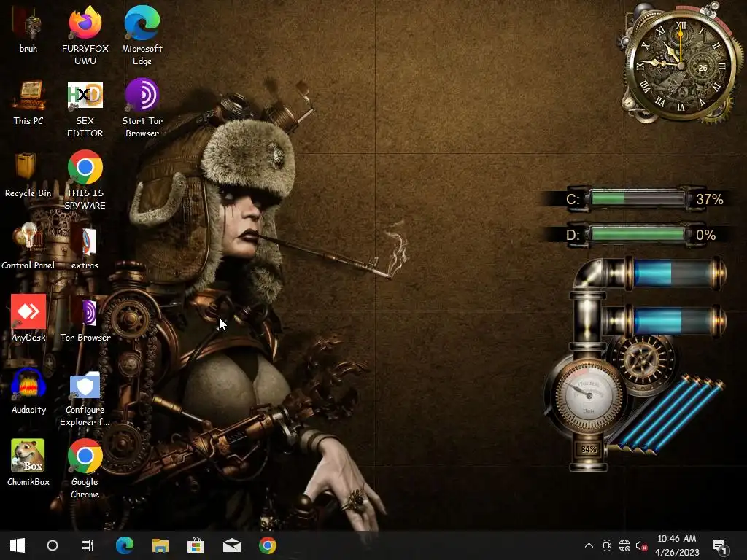Click the 84% gauge readout

tap(589, 449)
